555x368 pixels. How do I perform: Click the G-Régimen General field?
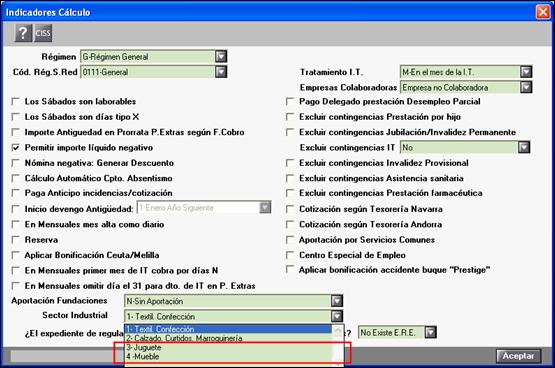click(x=148, y=56)
